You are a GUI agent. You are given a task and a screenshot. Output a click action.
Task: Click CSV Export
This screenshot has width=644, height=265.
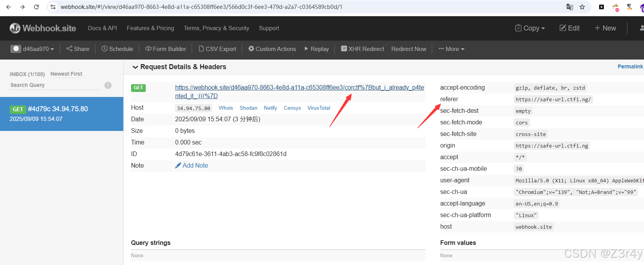(217, 49)
